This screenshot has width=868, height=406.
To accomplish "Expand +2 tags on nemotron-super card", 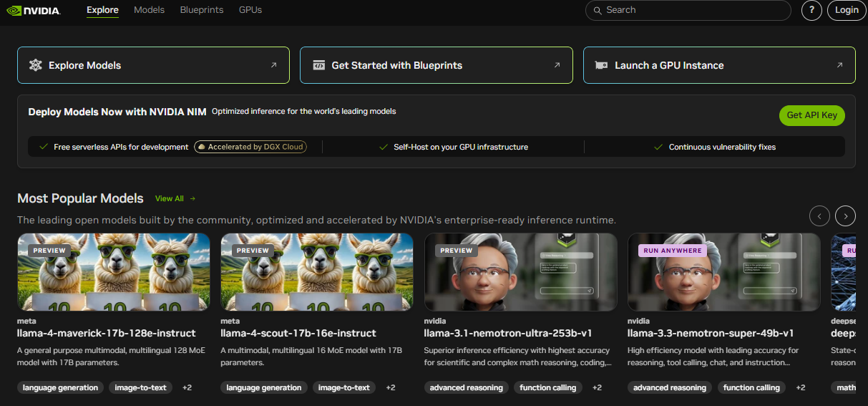I will [801, 387].
